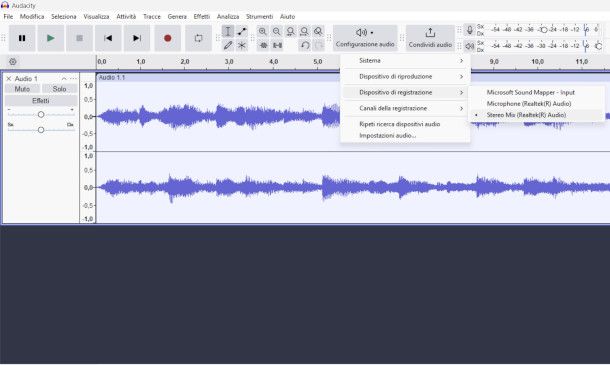This screenshot has width=610, height=365.
Task: Open the Visualizza menu
Action: click(x=96, y=16)
